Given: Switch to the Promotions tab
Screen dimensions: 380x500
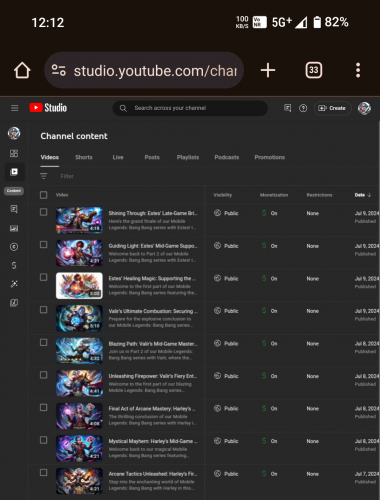Looking at the screenshot, I should click(270, 157).
